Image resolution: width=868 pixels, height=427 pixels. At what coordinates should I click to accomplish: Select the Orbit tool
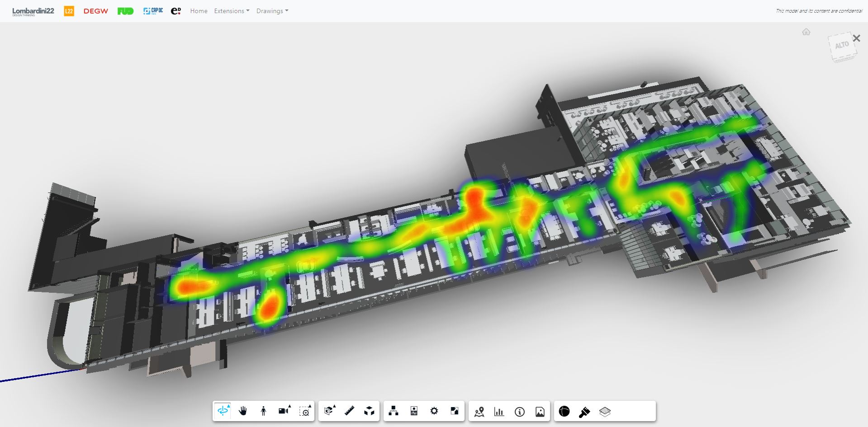223,411
